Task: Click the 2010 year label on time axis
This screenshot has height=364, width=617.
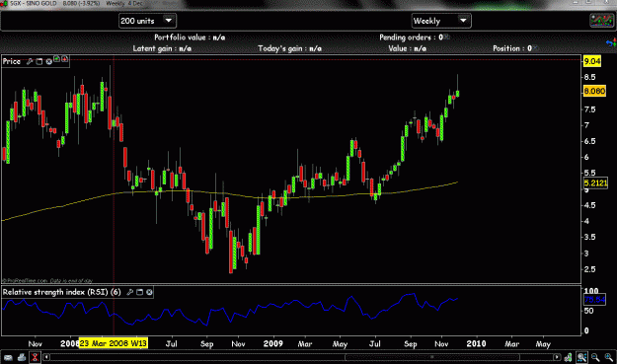Action: click(x=476, y=343)
